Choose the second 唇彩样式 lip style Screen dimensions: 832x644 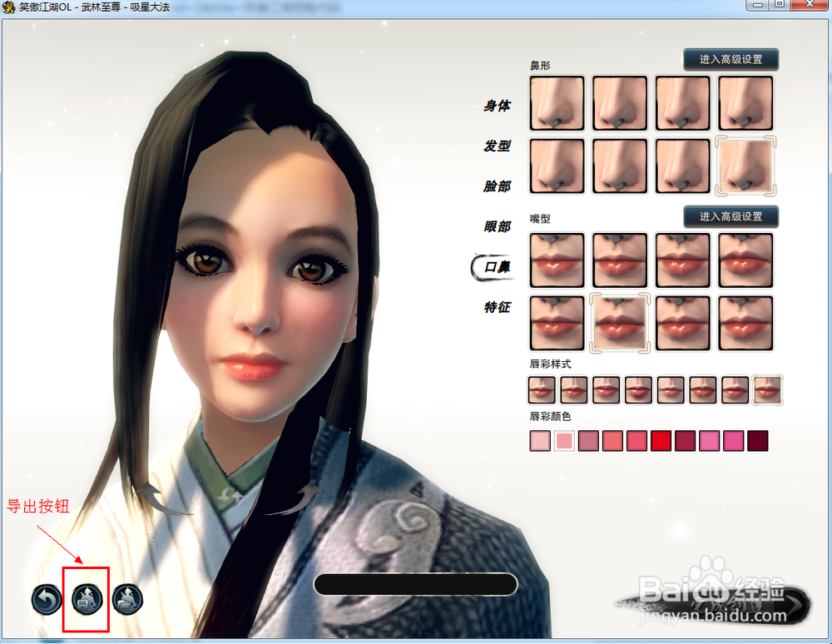pyautogui.click(x=574, y=390)
